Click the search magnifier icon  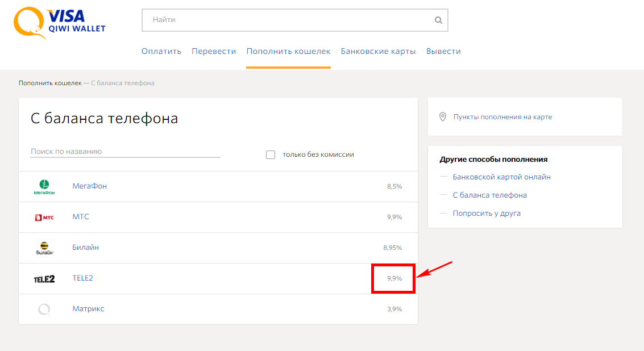[x=438, y=20]
